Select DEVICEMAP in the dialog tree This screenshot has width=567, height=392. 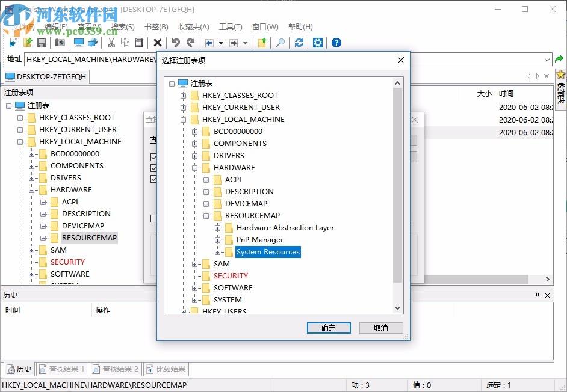pyautogui.click(x=246, y=204)
